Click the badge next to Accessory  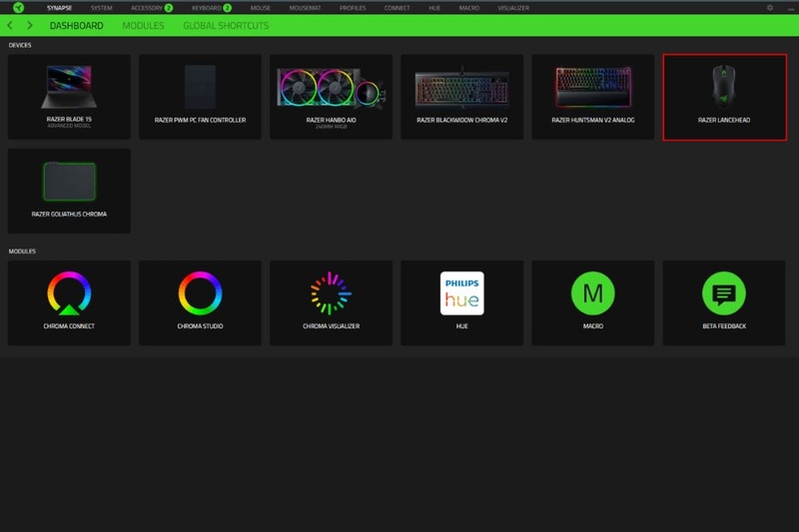169,8
